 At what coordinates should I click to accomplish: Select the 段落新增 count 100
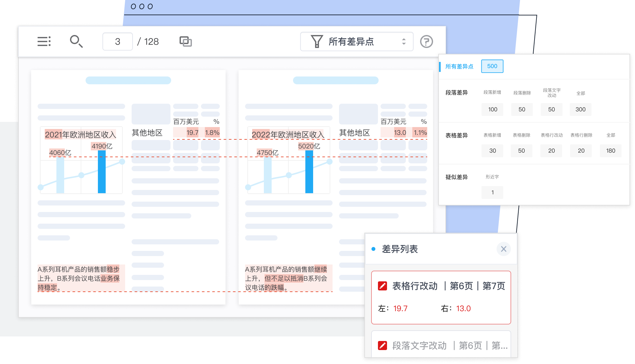[x=492, y=110]
